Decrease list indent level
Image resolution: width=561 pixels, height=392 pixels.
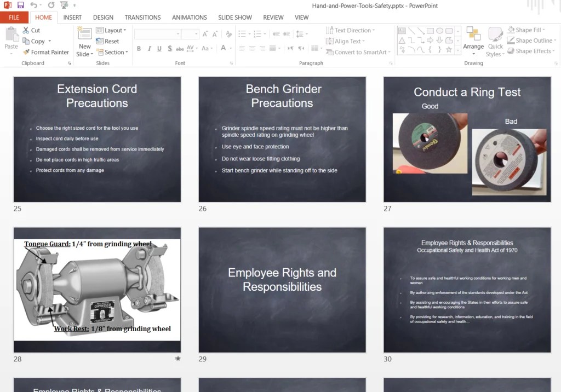tap(276, 34)
